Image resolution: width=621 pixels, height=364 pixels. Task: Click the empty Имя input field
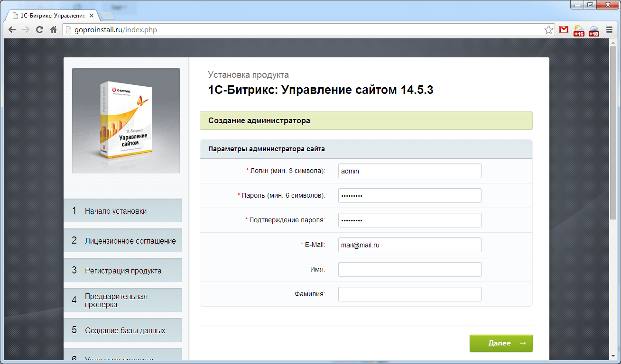tap(410, 270)
